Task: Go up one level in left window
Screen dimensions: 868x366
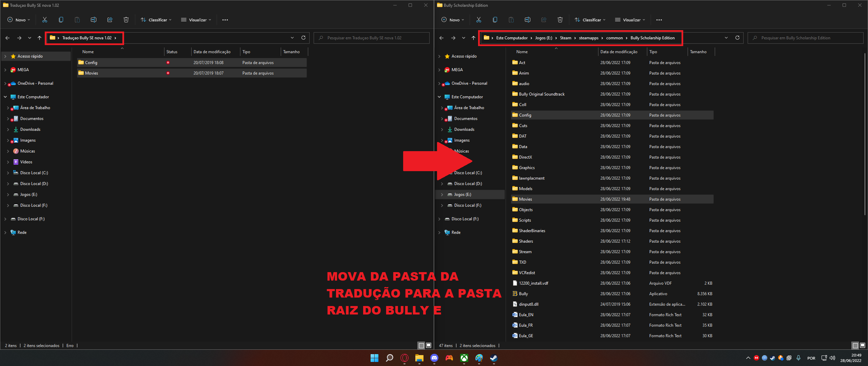Action: point(39,38)
